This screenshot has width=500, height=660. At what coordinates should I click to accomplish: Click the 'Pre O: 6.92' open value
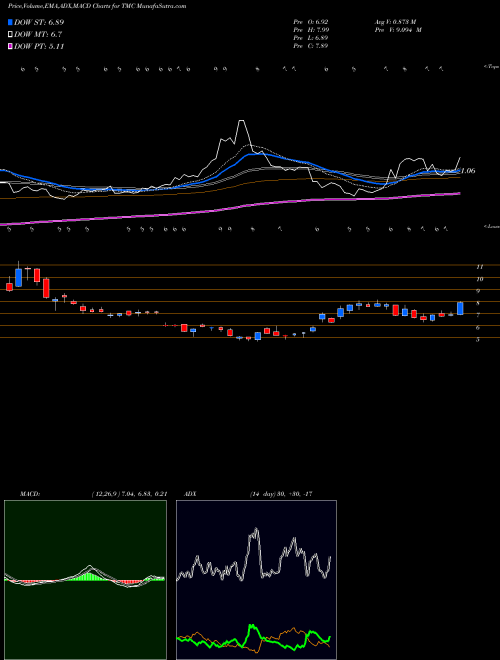(311, 21)
